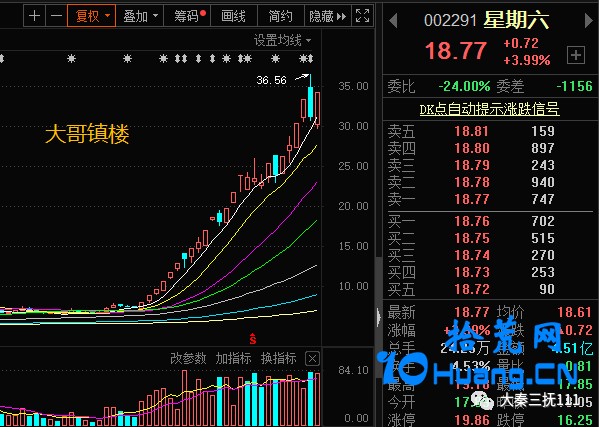
Task: Add stock to watchlist with plus box
Action: tap(576, 55)
